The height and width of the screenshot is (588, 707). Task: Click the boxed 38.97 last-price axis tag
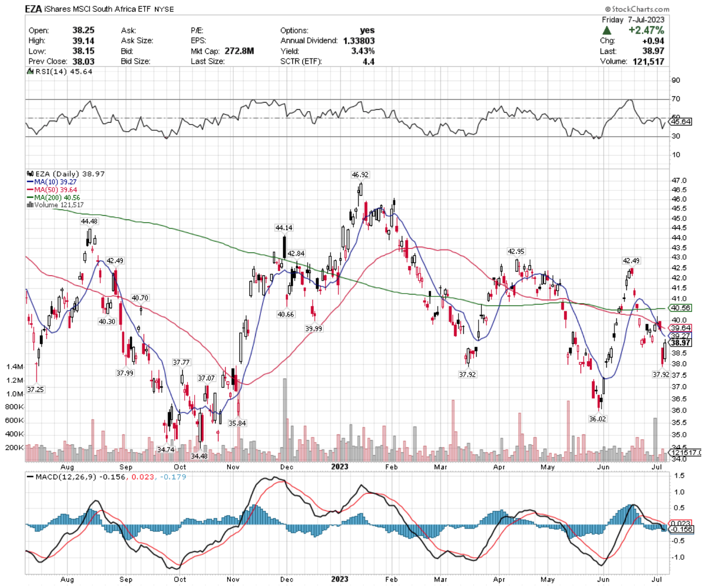point(680,343)
